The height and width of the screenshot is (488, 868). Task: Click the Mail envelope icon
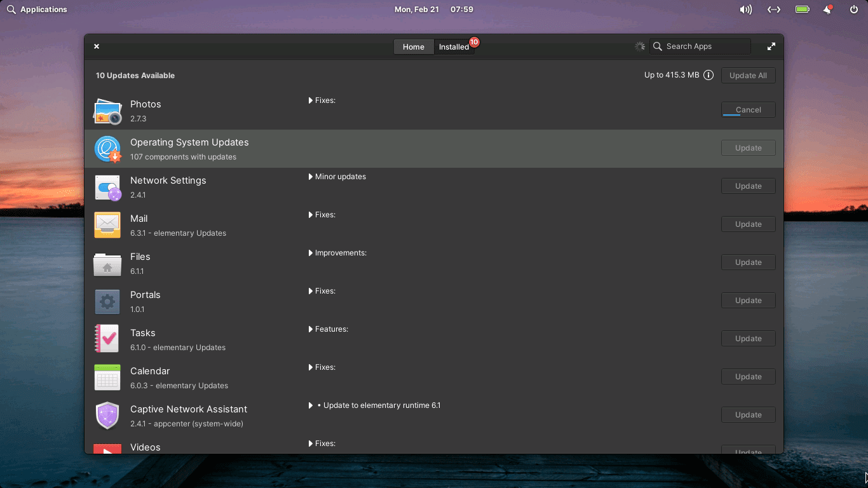pos(107,225)
